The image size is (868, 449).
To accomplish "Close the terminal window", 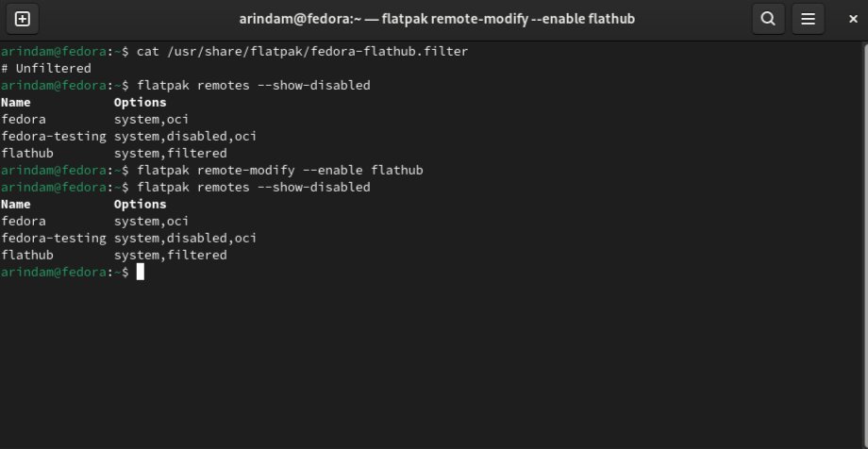I will point(845,18).
